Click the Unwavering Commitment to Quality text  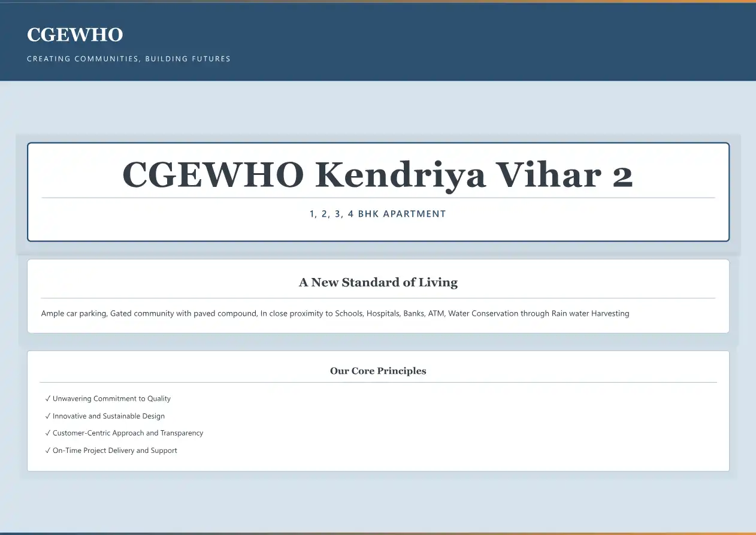(x=111, y=399)
